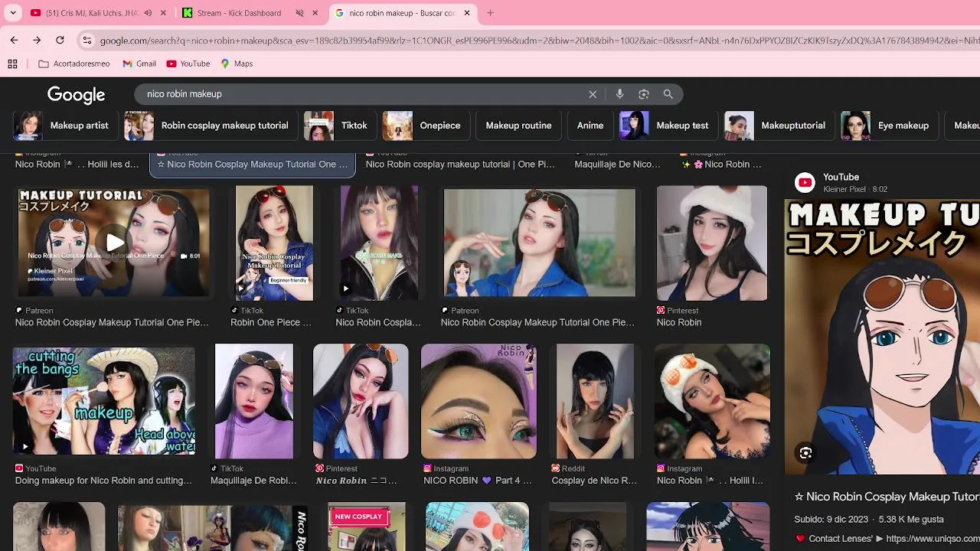Close the nico robin makeup tab
This screenshot has width=980, height=551.
click(x=467, y=13)
